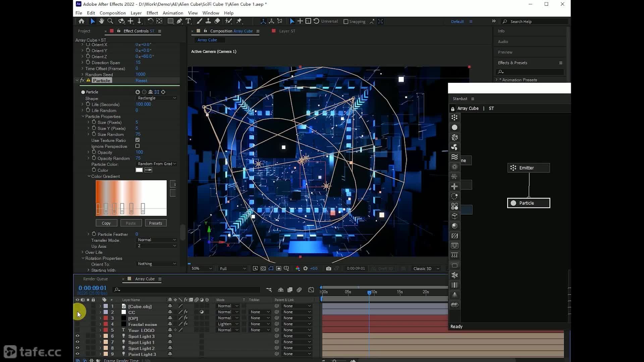Viewport: 644px width, 362px height.
Task: Open the Transfer Mode dropdown
Action: tap(157, 240)
